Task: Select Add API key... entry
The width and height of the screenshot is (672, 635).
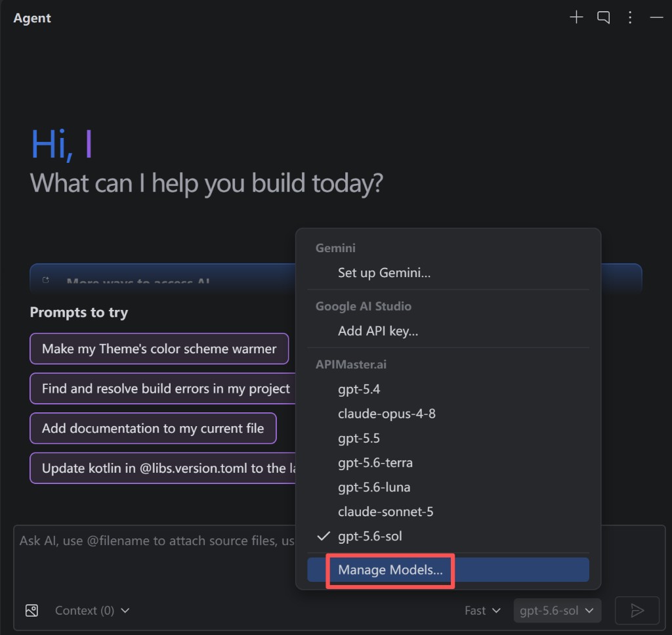Action: click(x=448, y=330)
